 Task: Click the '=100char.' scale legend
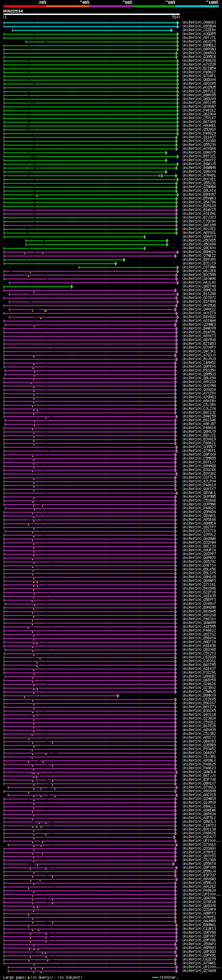(x=165, y=977)
